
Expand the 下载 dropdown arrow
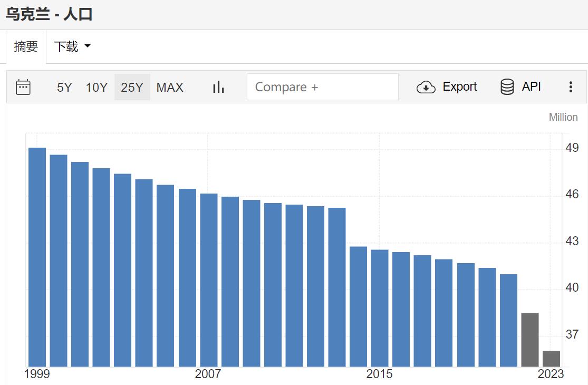[x=88, y=46]
